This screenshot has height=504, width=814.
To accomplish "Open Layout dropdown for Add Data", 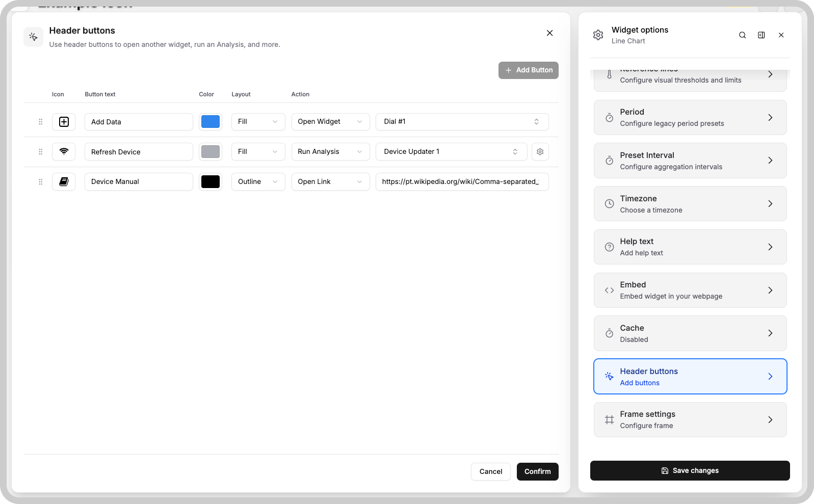I will [x=258, y=122].
